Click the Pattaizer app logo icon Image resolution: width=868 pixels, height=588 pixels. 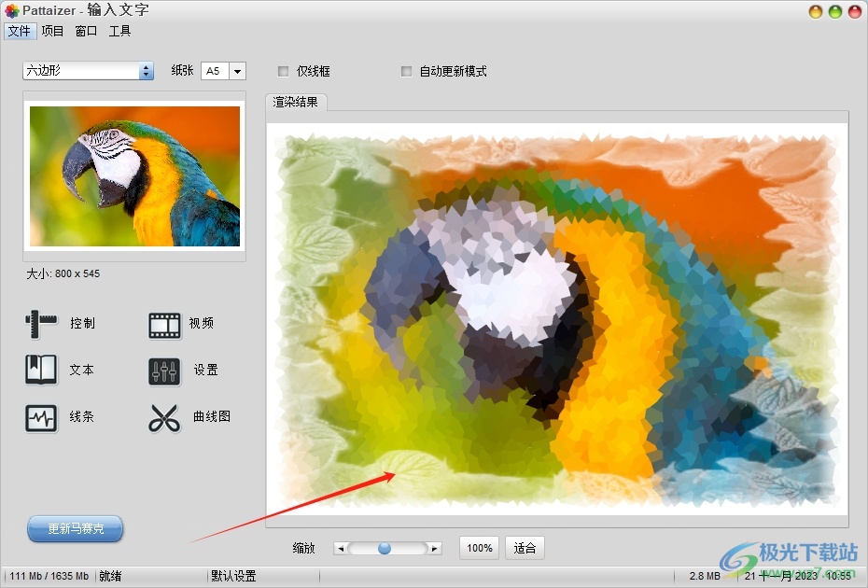11,10
